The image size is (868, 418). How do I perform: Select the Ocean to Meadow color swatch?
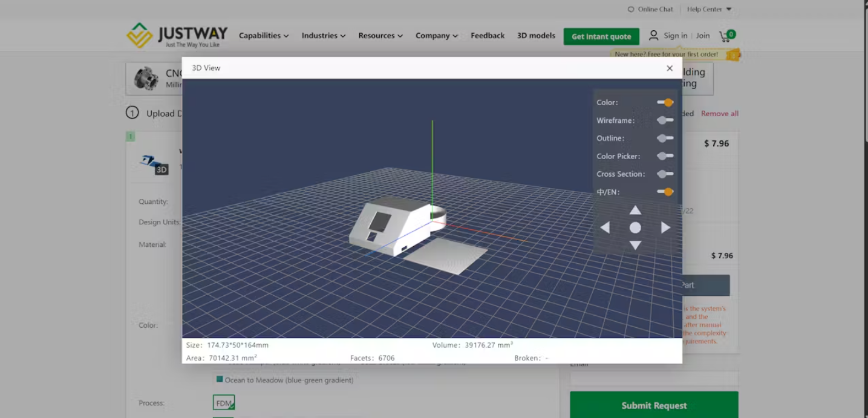[221, 380]
